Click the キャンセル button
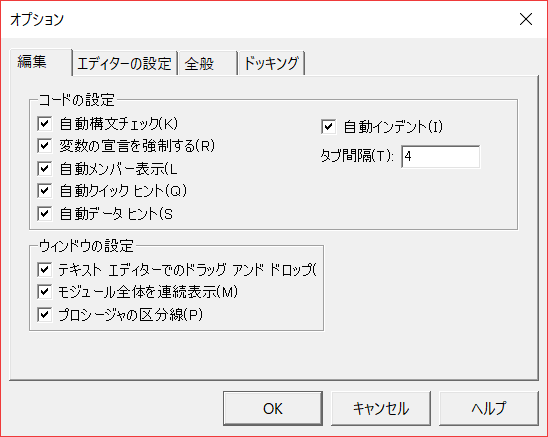548x437 pixels. pyautogui.click(x=381, y=408)
